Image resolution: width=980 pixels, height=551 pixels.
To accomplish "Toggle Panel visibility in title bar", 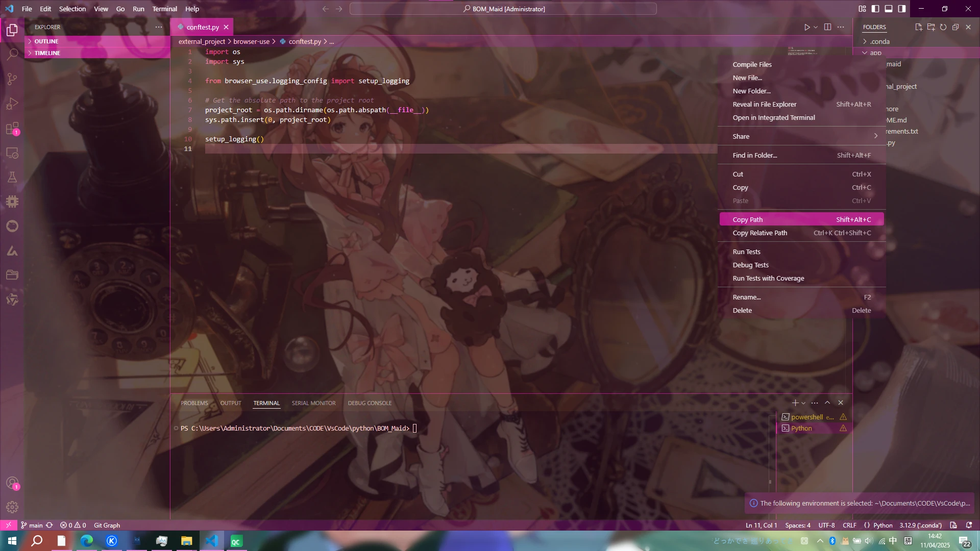I will click(x=889, y=9).
